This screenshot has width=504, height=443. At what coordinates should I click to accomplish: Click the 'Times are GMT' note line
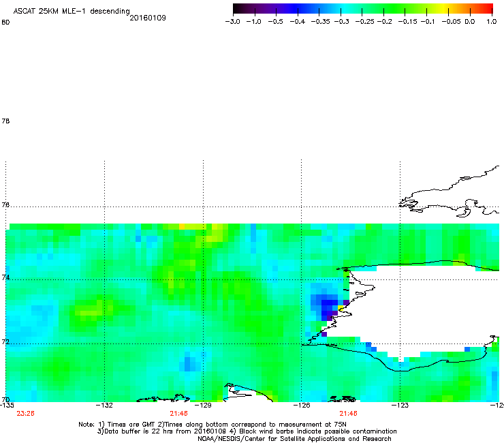pos(212,425)
